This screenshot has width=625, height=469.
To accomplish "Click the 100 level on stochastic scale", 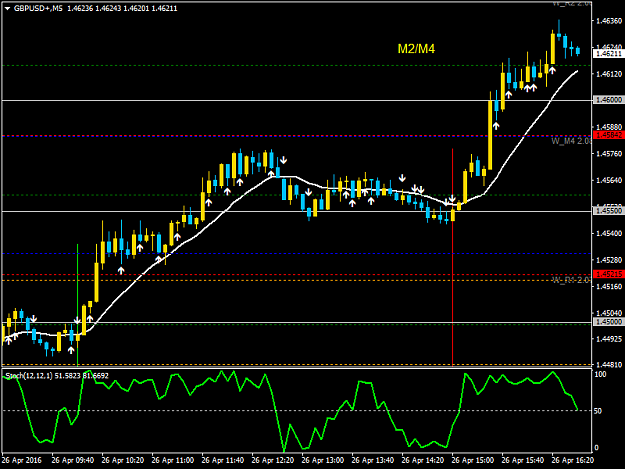I will coord(600,375).
